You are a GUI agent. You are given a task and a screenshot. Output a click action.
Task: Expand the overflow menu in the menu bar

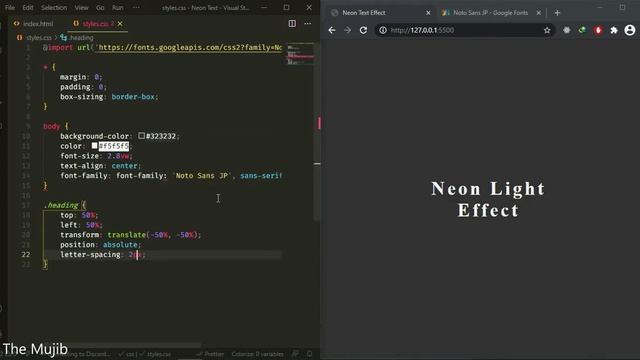136,7
